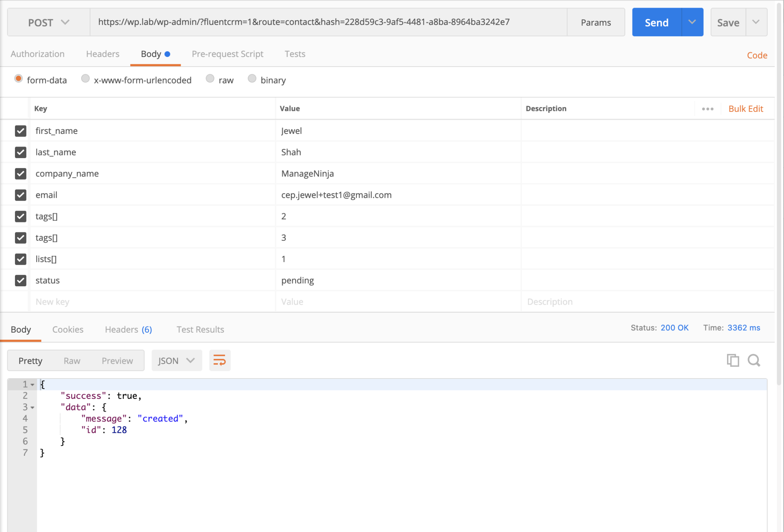Click the Code link to view request code
784x532 pixels.
pos(757,55)
